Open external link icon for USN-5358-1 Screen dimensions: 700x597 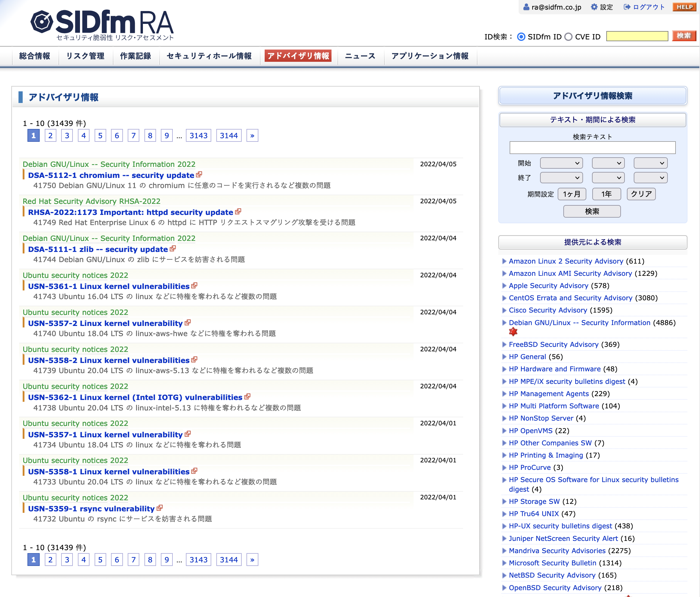(194, 471)
